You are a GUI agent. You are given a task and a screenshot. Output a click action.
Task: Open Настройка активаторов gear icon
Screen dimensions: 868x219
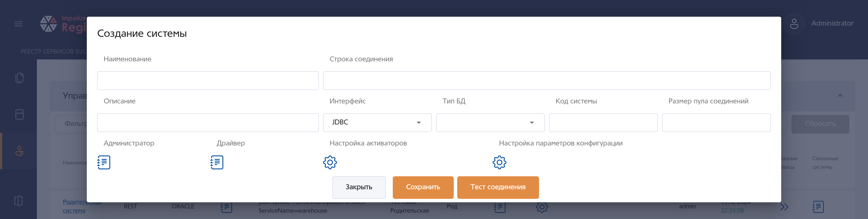(330, 162)
